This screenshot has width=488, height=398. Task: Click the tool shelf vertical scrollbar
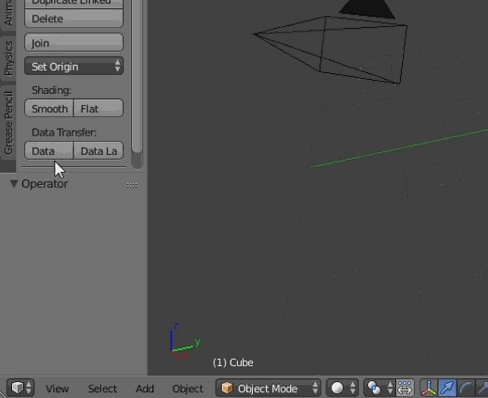(x=137, y=77)
